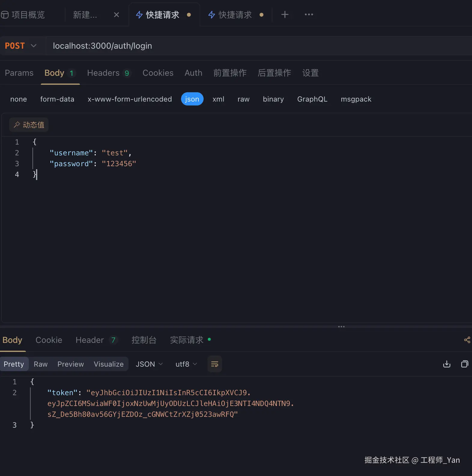The height and width of the screenshot is (476, 472).
Task: Click the panel splitter dots handle
Action: tap(341, 327)
